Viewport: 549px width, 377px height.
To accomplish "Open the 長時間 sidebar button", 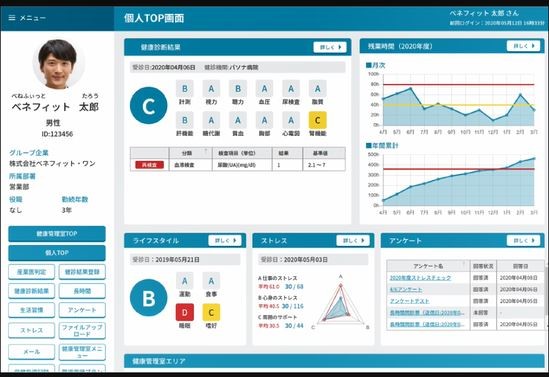I will click(x=82, y=291).
